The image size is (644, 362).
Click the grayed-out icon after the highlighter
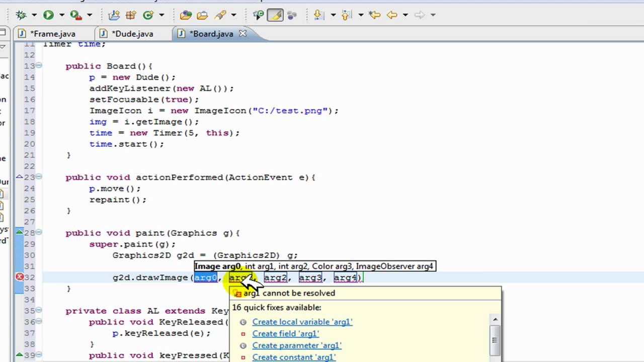click(x=291, y=15)
